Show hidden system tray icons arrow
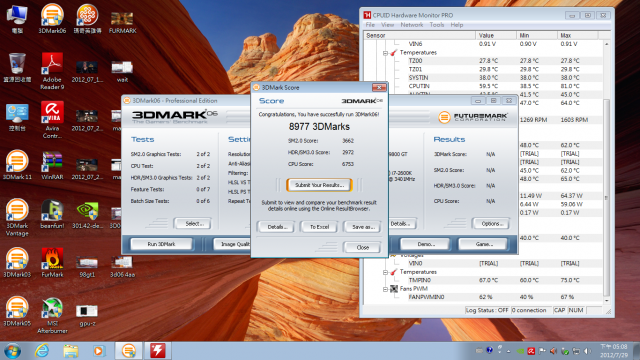 pyautogui.click(x=509, y=351)
